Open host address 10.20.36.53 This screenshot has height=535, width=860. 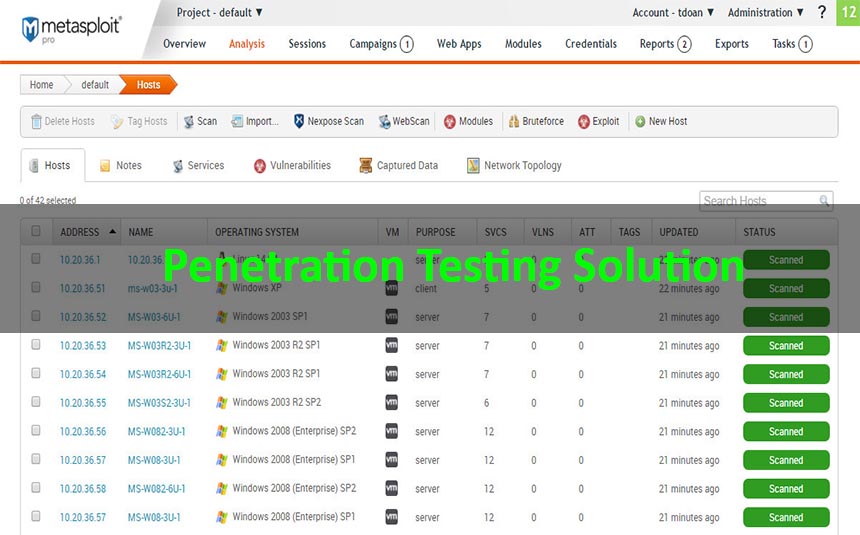83,346
